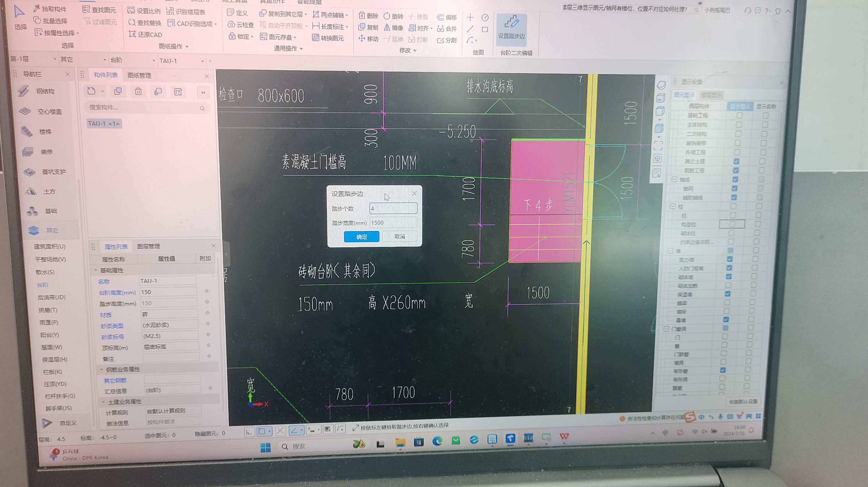Viewport: 868px width, 487px height.
Task: Select the point draw tool in 绘图
Action: click(x=470, y=17)
